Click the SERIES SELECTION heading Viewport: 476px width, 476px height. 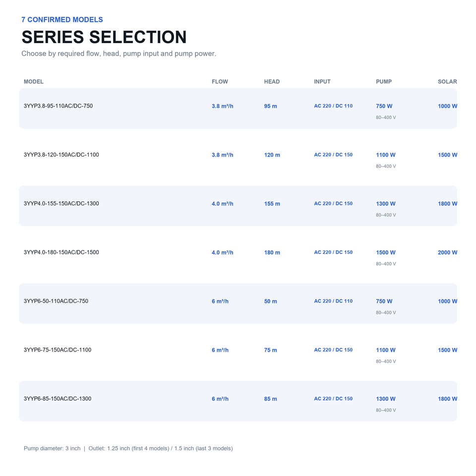pos(104,37)
